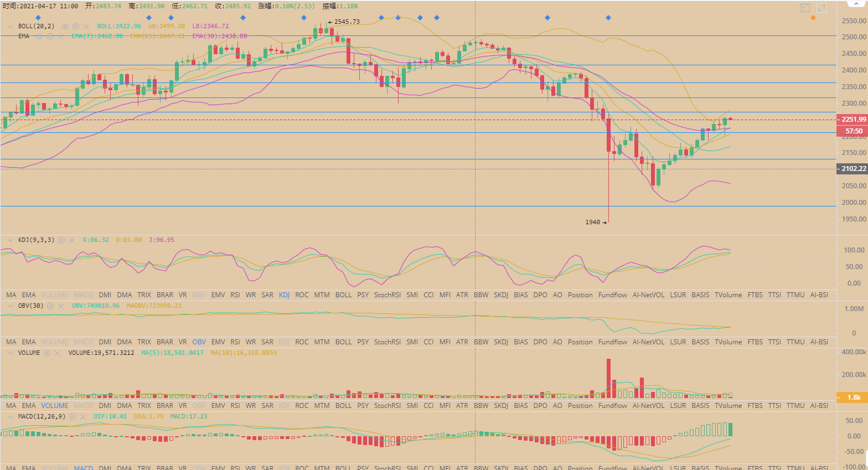This screenshot has width=868, height=470.
Task: Open the VOLUME panel settings icon
Action: pos(47,353)
